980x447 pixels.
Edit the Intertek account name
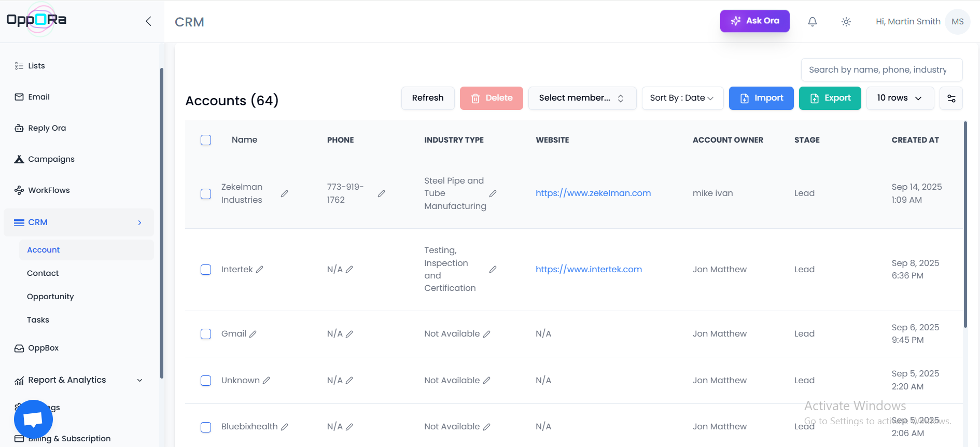[260, 270]
